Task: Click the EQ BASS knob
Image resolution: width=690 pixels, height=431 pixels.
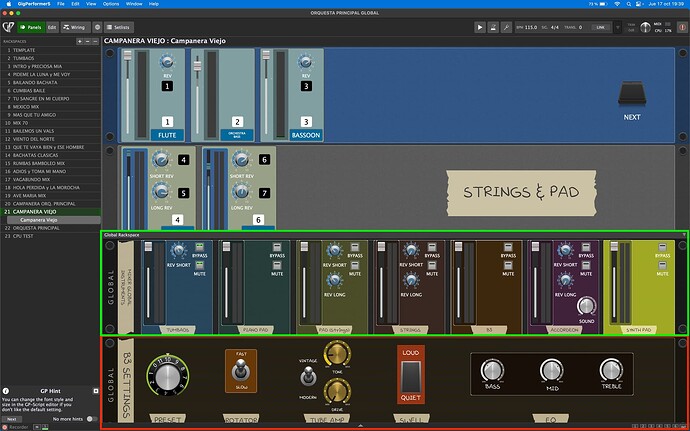Action: click(x=492, y=371)
